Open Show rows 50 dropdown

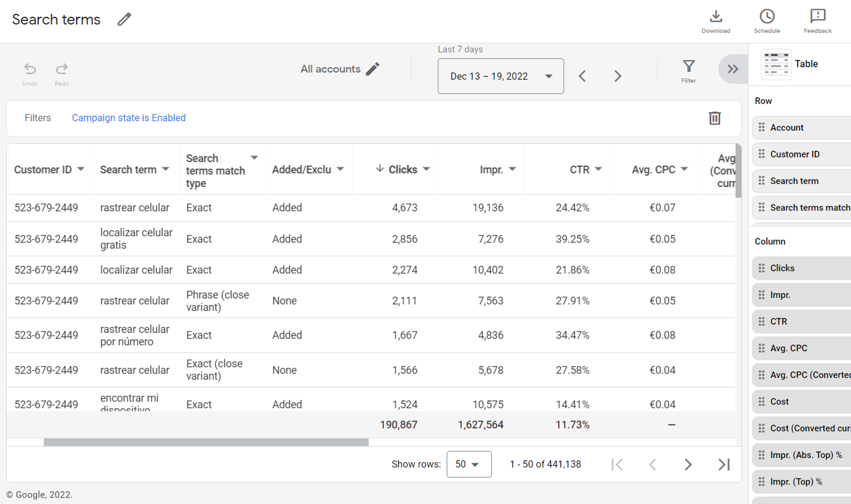pyautogui.click(x=469, y=464)
